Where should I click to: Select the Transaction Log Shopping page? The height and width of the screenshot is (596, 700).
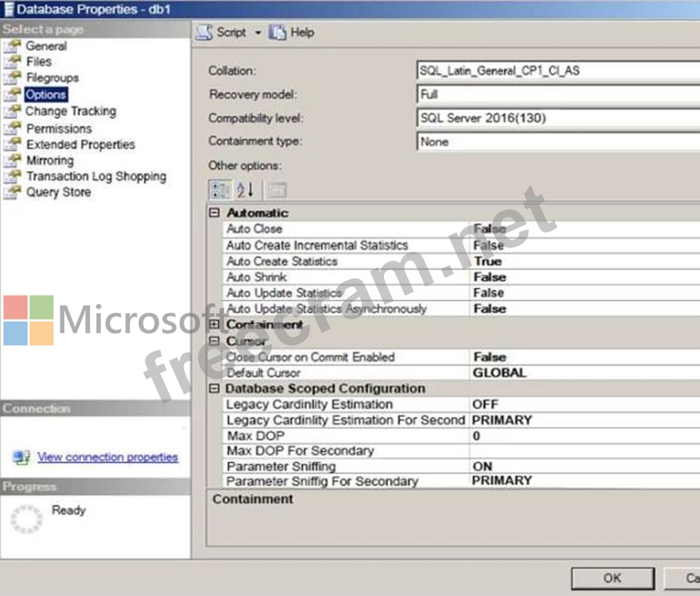coord(96,176)
